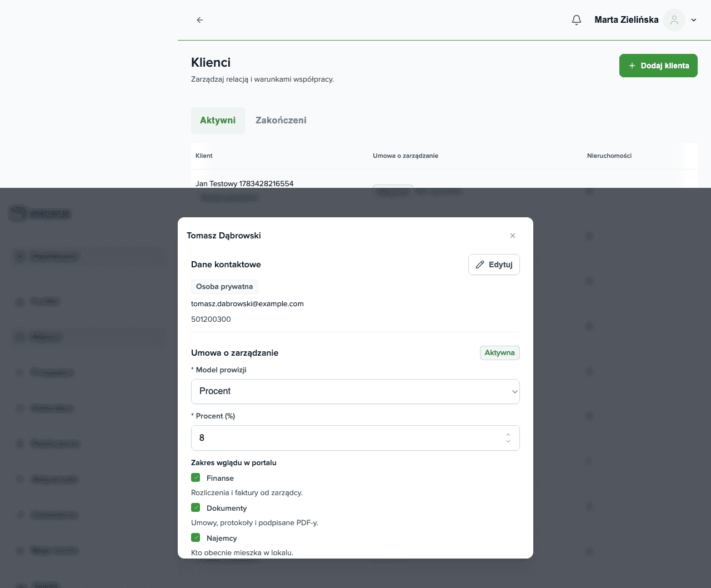
Task: Uncheck the Dokumenty checkbox
Action: pyautogui.click(x=196, y=507)
